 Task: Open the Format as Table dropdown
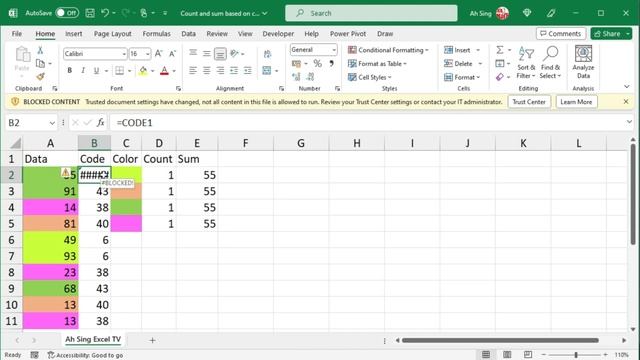(377, 63)
